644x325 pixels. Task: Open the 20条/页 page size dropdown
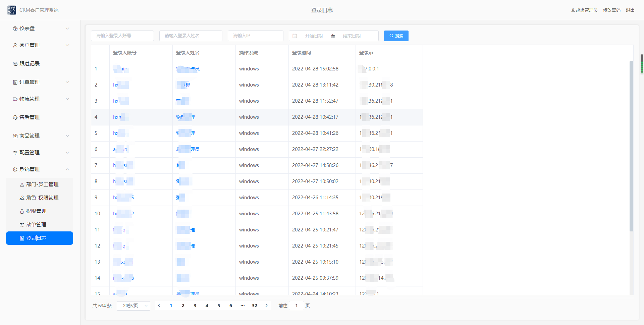point(133,306)
